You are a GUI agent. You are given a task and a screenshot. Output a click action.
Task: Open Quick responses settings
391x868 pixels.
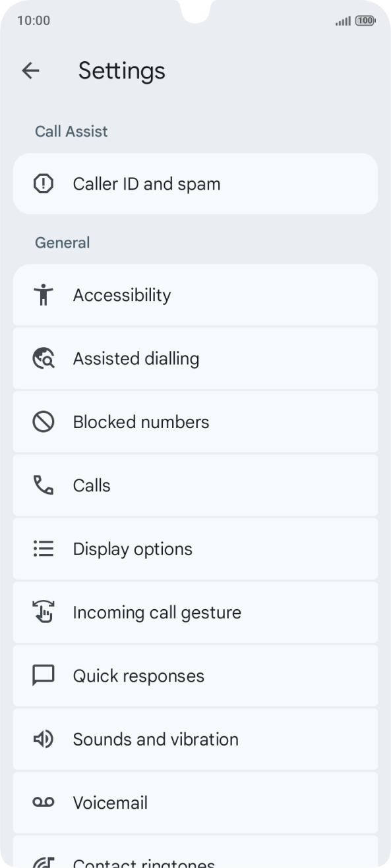coord(195,676)
